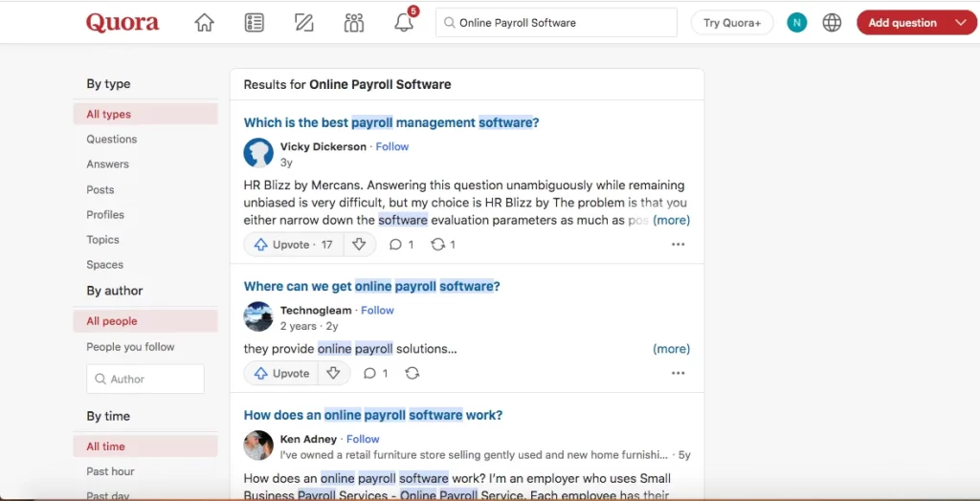Open Technogleam's name link
This screenshot has width=980, height=501.
click(x=316, y=311)
